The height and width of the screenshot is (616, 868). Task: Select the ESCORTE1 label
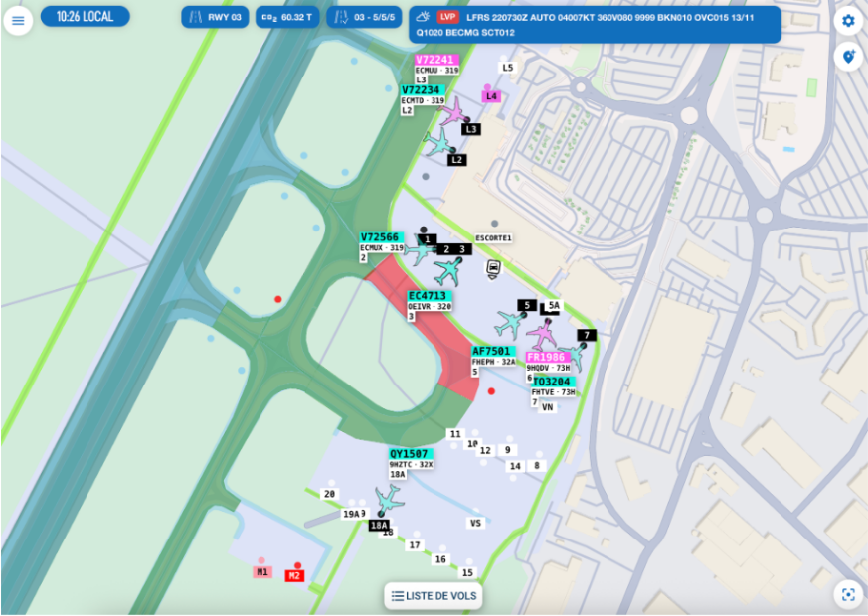(x=493, y=238)
